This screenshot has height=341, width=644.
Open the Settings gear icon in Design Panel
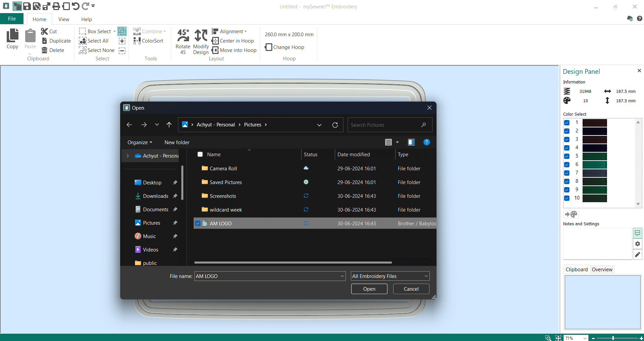click(637, 244)
